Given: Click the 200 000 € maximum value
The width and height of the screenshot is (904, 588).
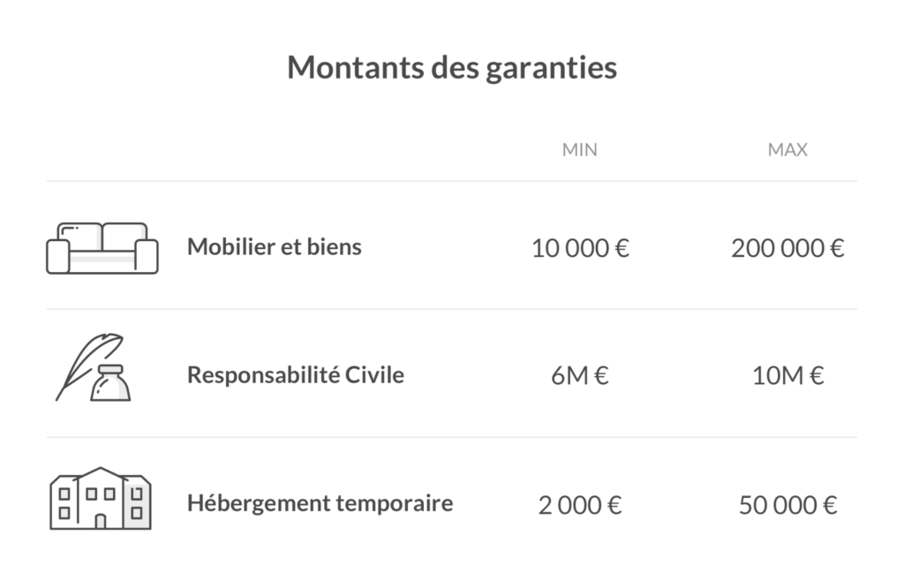Looking at the screenshot, I should click(x=787, y=248).
